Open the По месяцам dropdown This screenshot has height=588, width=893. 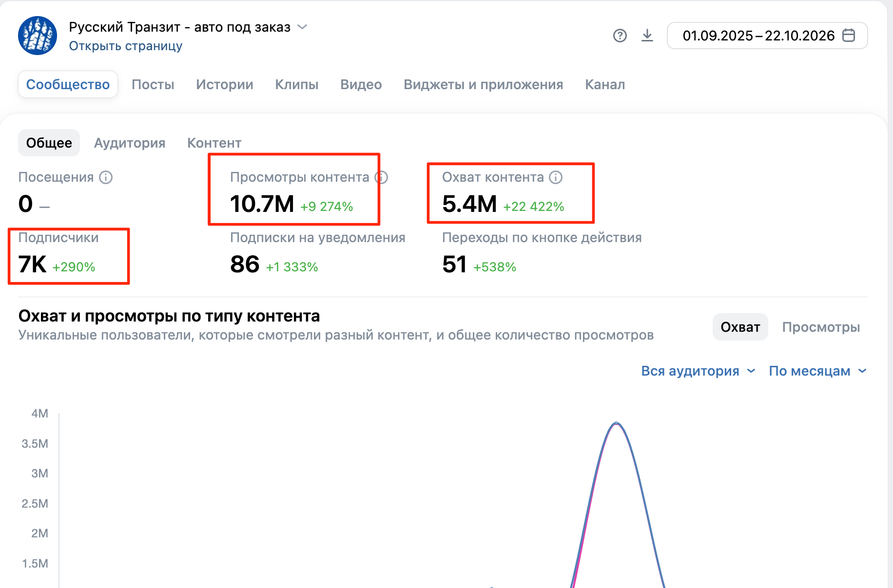coord(817,371)
